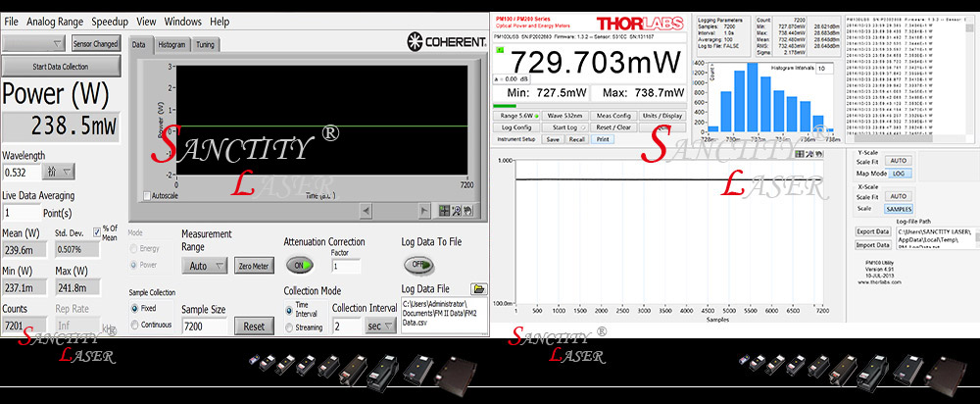Toggle the '% Of Mean' checkbox
This screenshot has width=980, height=404.
(97, 232)
